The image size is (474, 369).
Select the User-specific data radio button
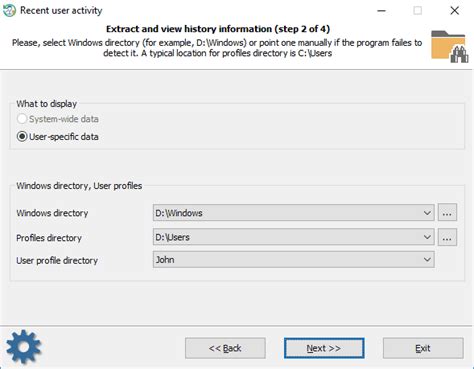tap(22, 137)
